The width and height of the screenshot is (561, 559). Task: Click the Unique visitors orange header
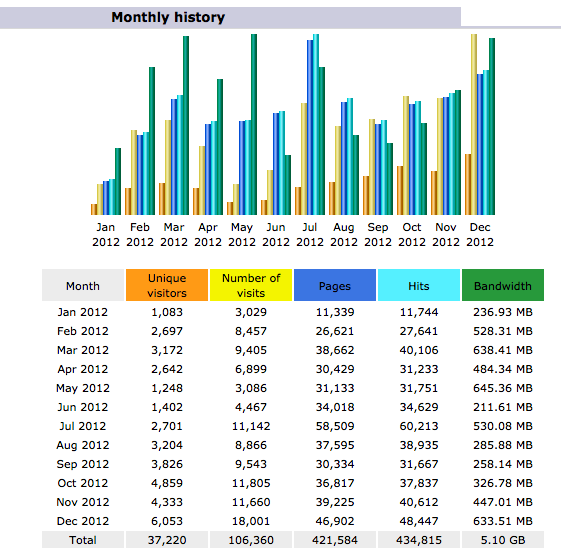[x=167, y=285]
